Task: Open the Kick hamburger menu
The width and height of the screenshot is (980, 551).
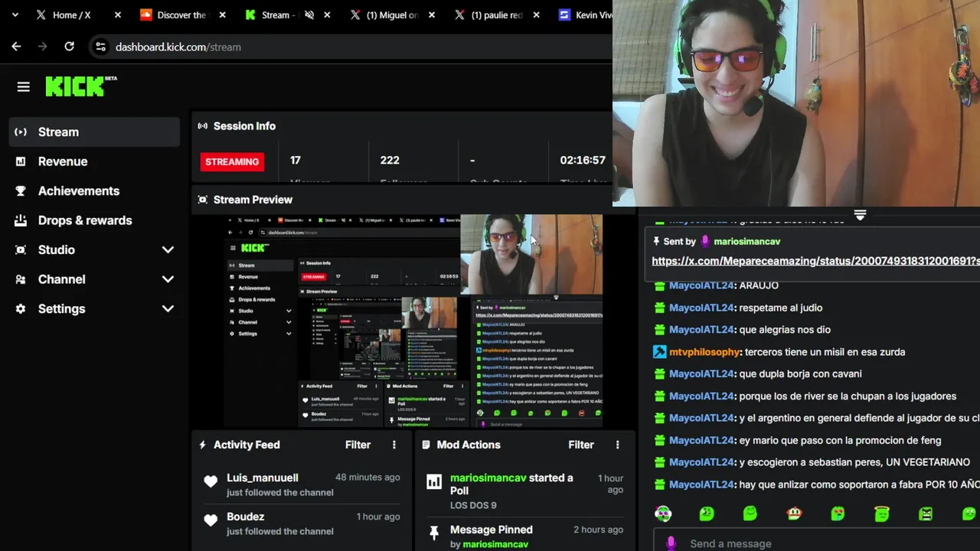Action: pyautogui.click(x=23, y=87)
